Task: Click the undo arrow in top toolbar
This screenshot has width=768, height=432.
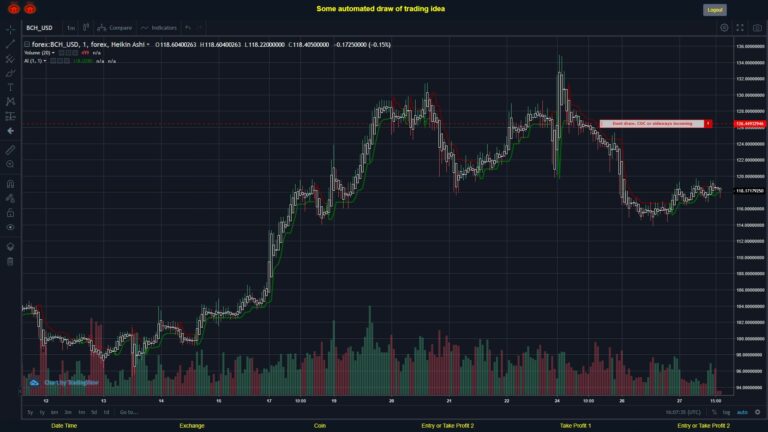Action: (x=188, y=27)
